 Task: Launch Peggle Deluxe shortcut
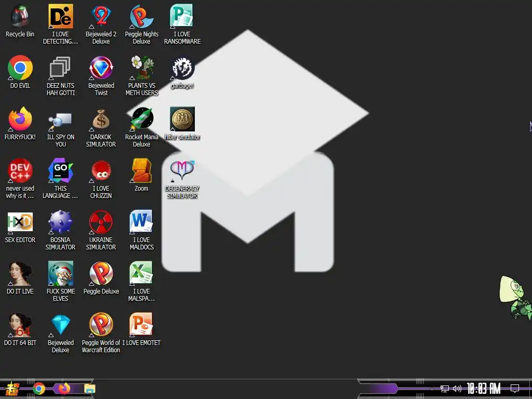tap(101, 273)
